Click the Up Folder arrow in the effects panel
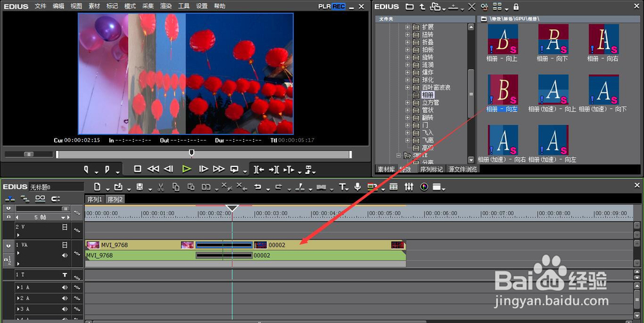The height and width of the screenshot is (323, 644). tap(422, 6)
